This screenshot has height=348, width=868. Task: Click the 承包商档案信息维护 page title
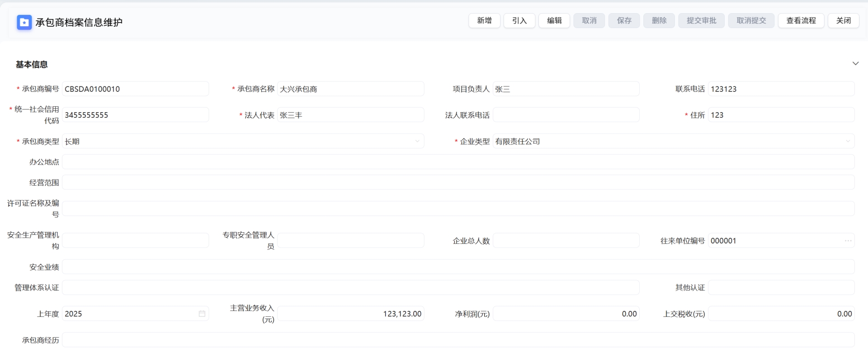79,22
